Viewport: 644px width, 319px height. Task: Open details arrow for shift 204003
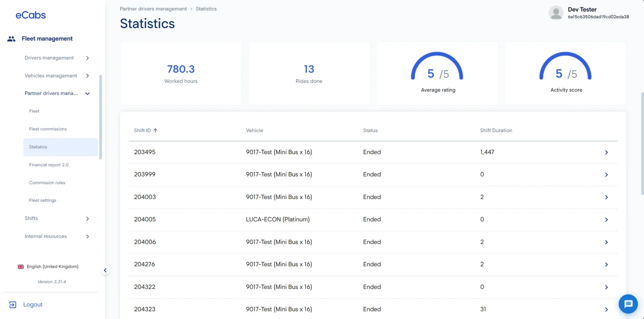(606, 197)
